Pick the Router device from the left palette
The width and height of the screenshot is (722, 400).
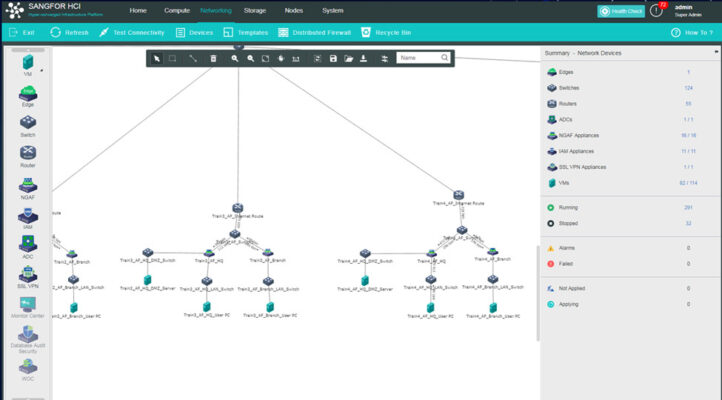(x=28, y=157)
